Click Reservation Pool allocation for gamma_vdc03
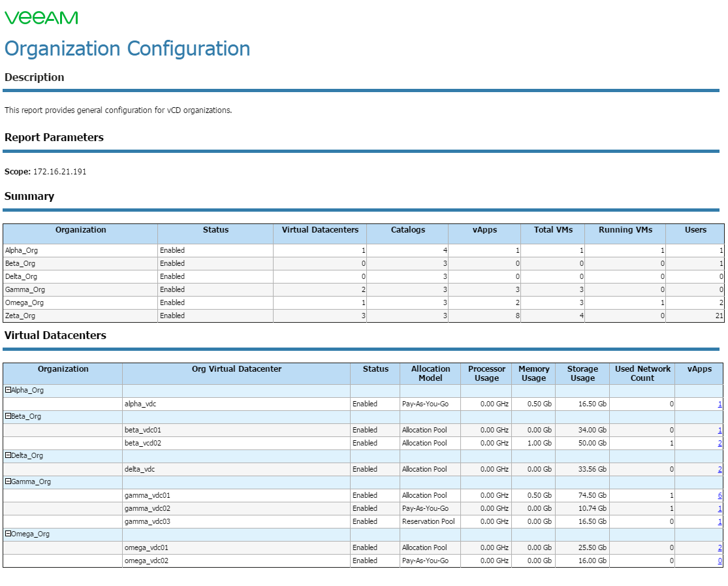The height and width of the screenshot is (586, 728). pos(428,521)
